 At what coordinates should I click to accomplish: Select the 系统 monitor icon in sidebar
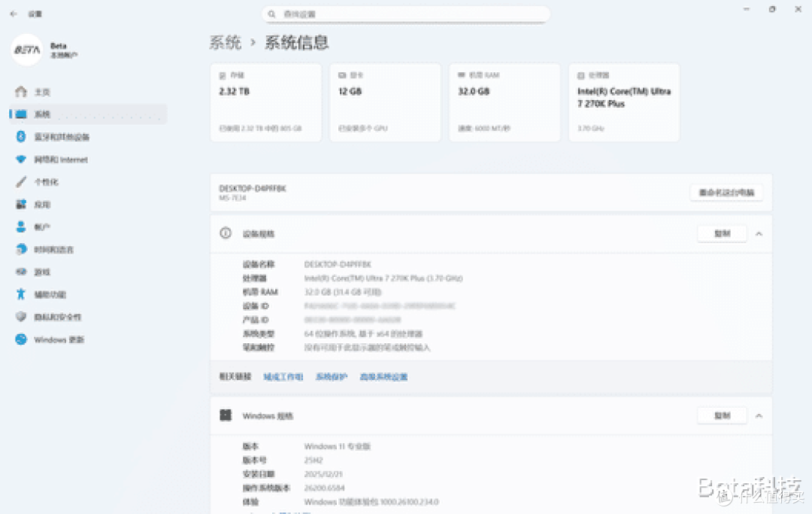click(21, 114)
